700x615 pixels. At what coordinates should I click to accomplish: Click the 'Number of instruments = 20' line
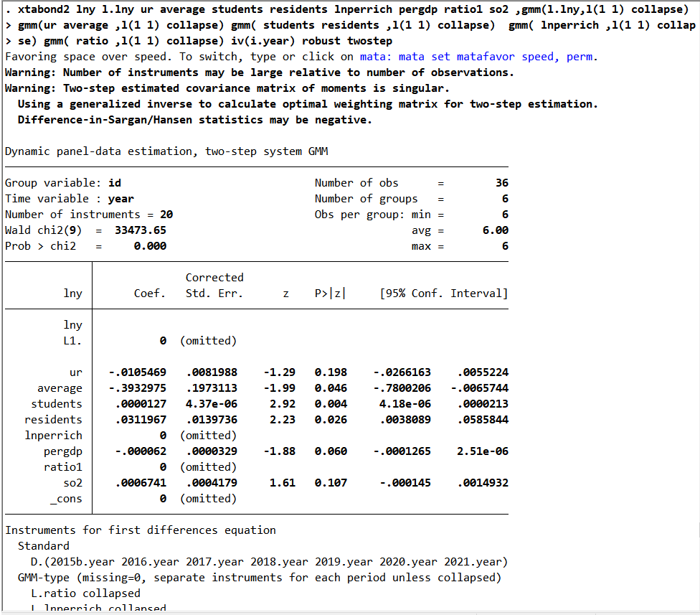pos(89,215)
